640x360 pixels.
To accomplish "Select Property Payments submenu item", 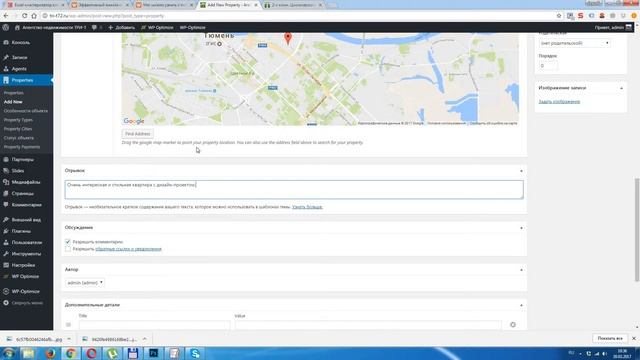I will [22, 147].
